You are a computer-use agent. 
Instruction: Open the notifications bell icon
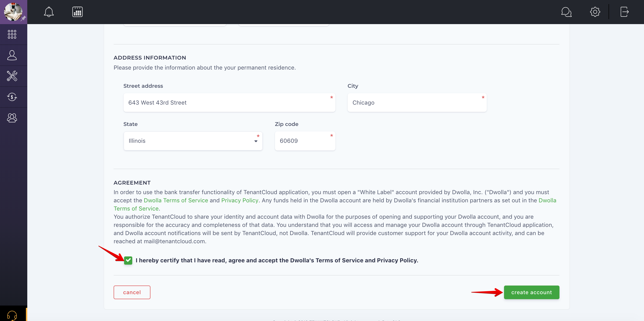[49, 12]
